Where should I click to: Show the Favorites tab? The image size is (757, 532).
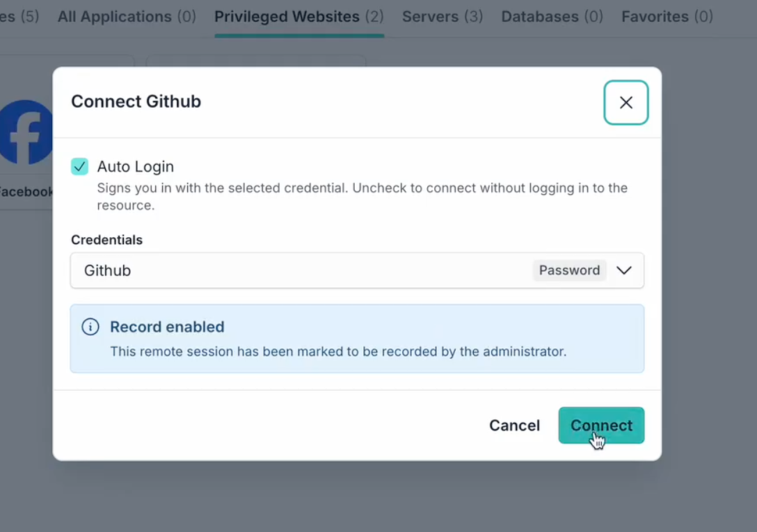(667, 17)
